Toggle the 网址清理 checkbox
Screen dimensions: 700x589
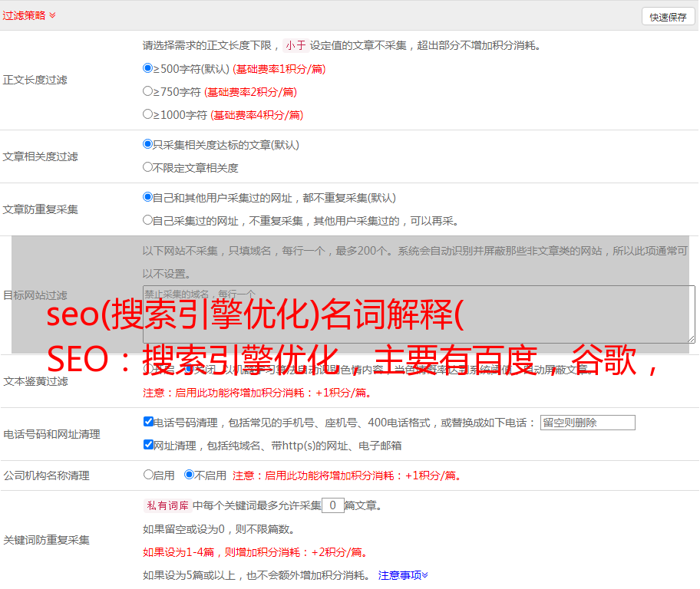pyautogui.click(x=148, y=444)
